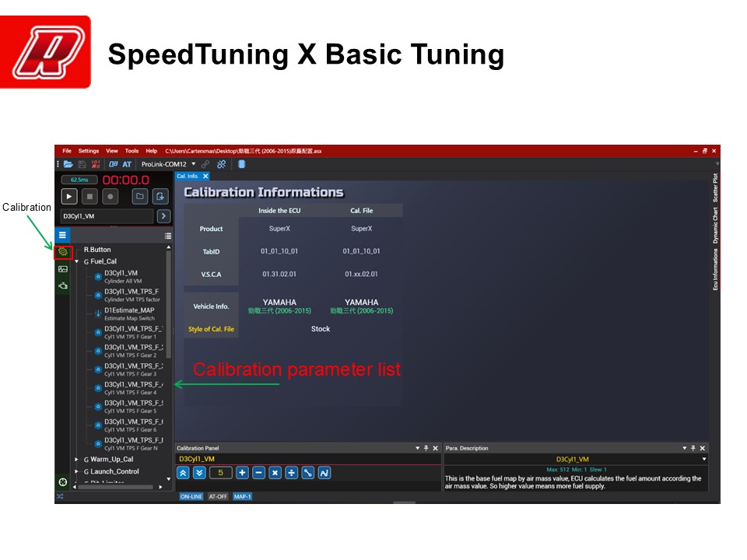Toggle the MAP-1 status indicator

tap(243, 496)
